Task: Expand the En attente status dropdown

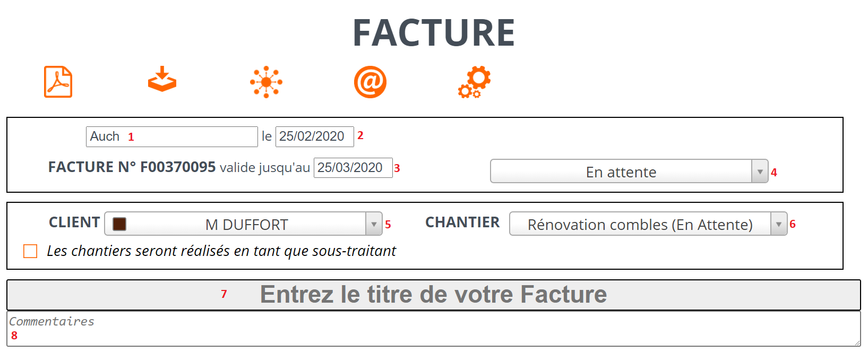Action: tap(629, 172)
